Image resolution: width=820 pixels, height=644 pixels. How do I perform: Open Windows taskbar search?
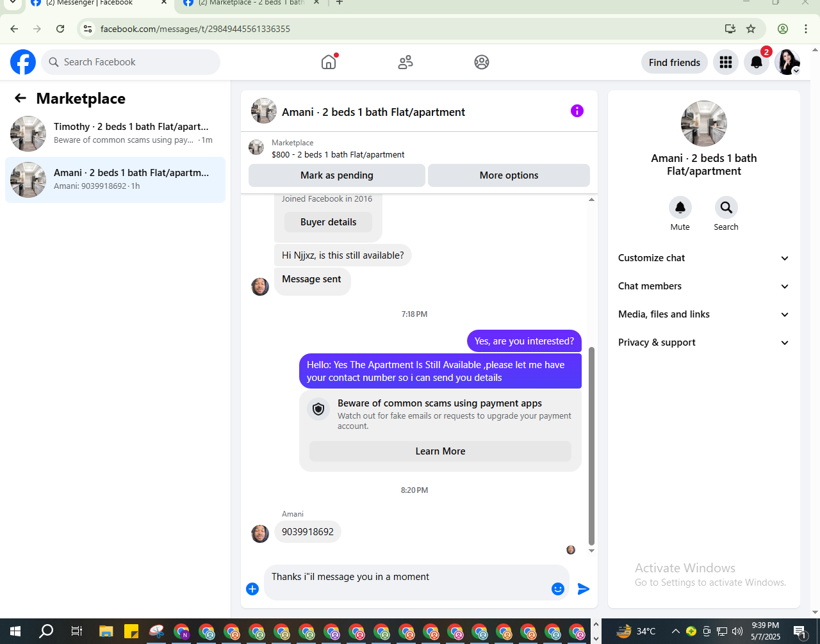click(x=46, y=631)
